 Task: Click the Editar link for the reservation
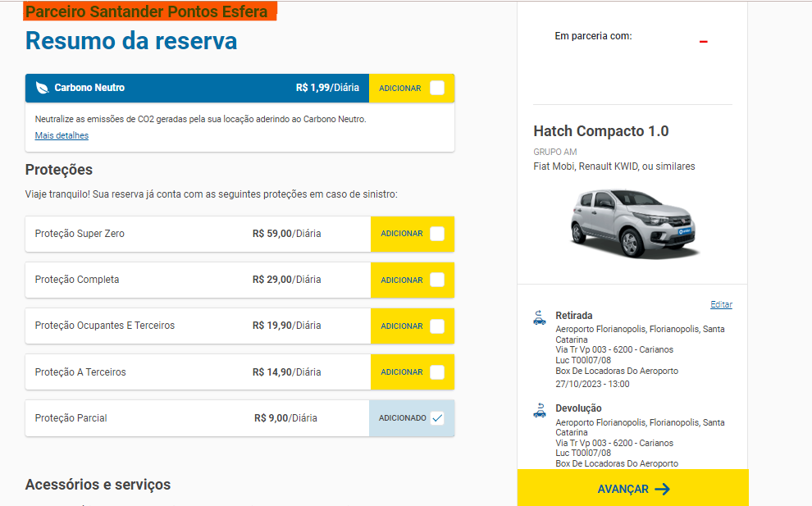point(722,304)
